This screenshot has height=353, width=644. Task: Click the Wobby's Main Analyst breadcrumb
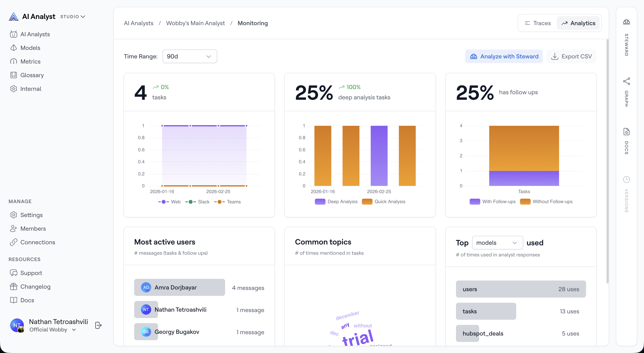coord(195,23)
